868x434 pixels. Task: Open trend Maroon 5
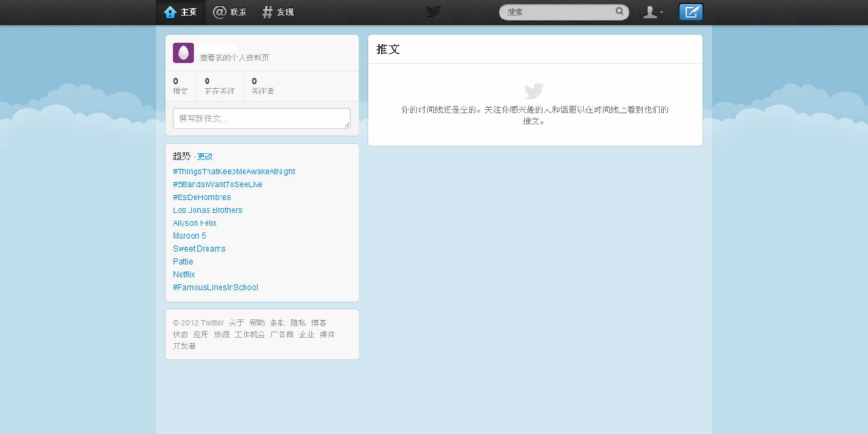point(189,236)
